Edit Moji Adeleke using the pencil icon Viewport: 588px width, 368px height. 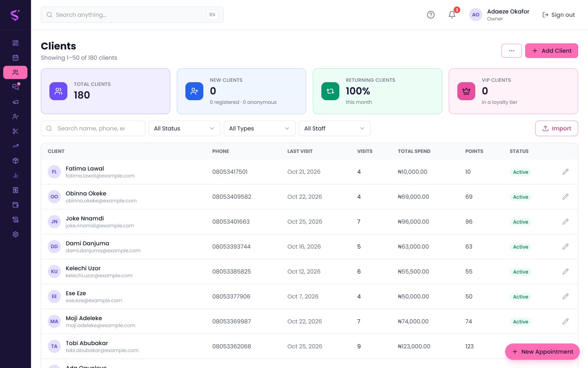(x=566, y=321)
